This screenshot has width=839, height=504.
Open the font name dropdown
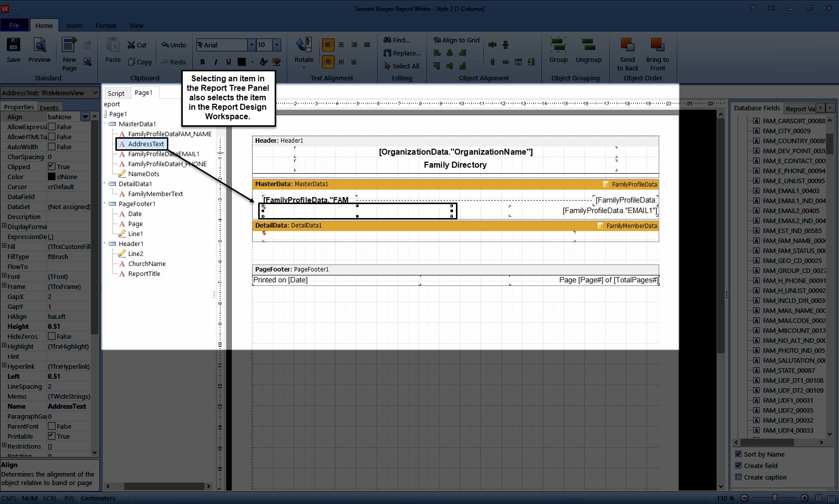point(251,45)
